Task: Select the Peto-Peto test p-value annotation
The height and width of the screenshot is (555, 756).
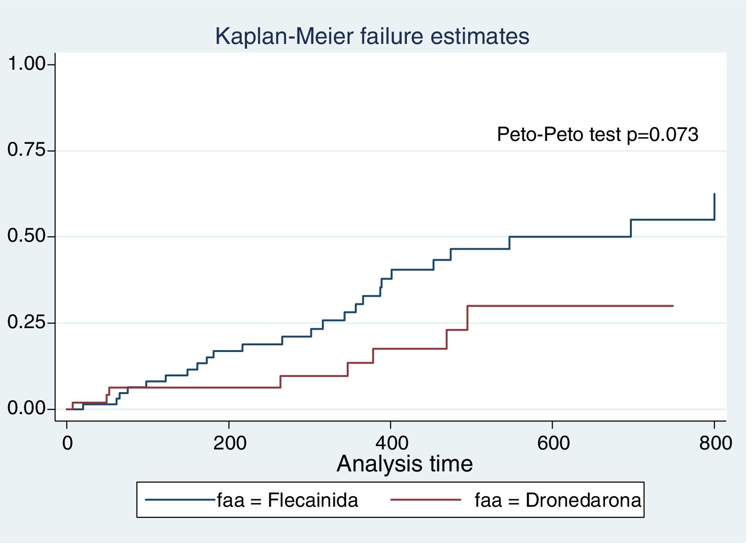Action: click(597, 134)
